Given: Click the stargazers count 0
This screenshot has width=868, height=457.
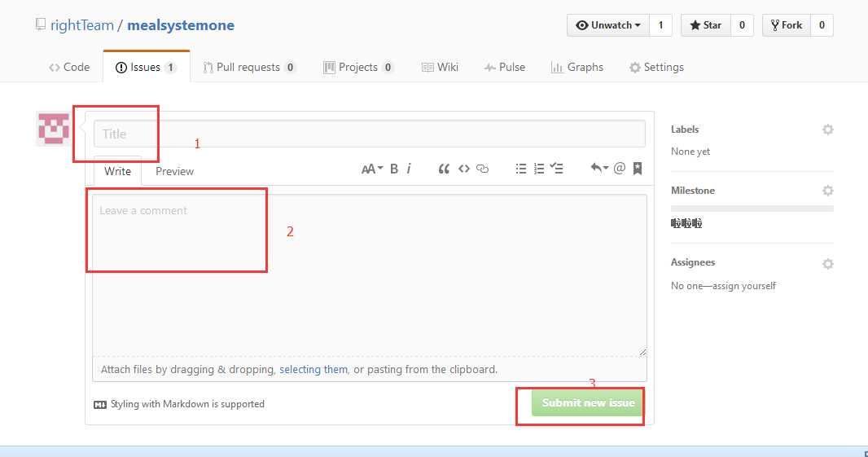Looking at the screenshot, I should 742,25.
